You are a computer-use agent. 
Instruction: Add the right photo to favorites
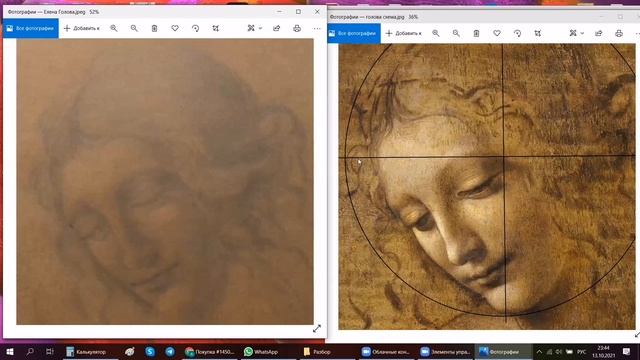[497, 33]
